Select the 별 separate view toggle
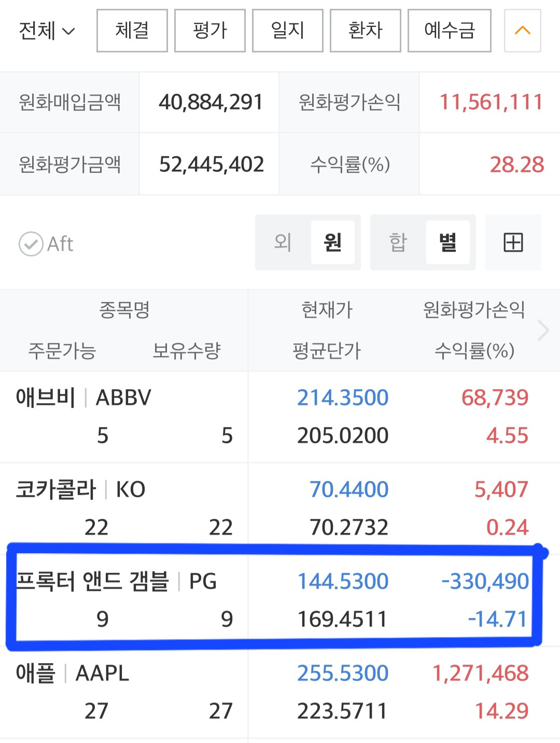This screenshot has height=743, width=560. 448,242
